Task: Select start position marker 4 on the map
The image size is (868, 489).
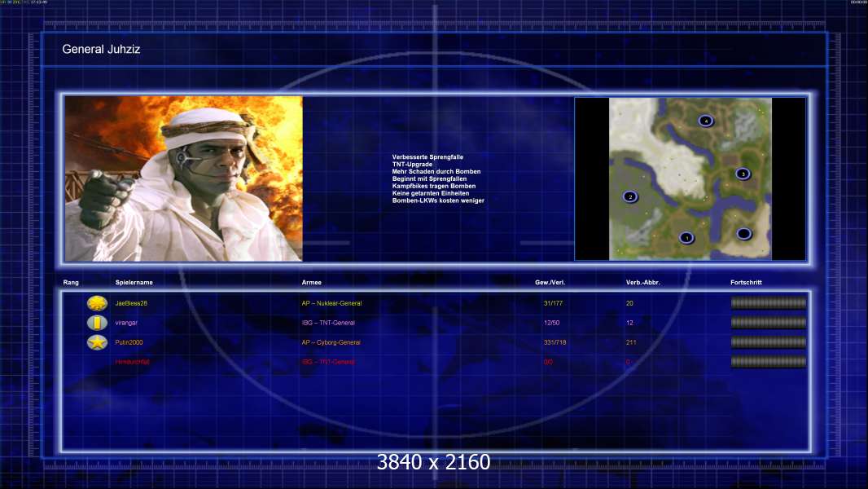Action: click(x=706, y=121)
